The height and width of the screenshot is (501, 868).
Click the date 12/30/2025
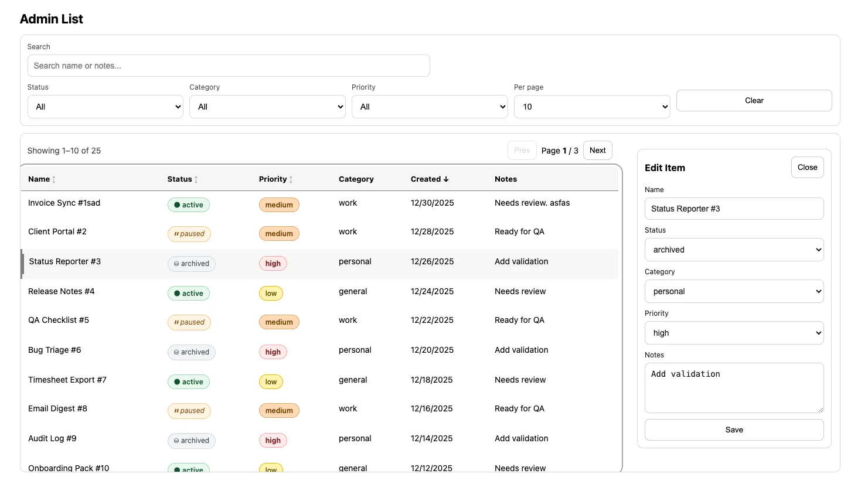pos(433,203)
